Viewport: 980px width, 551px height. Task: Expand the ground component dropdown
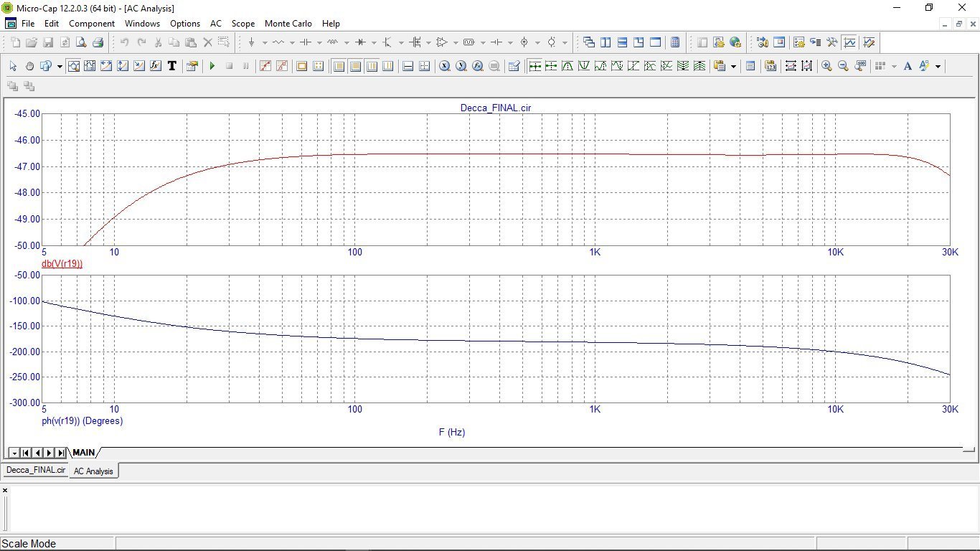click(265, 42)
